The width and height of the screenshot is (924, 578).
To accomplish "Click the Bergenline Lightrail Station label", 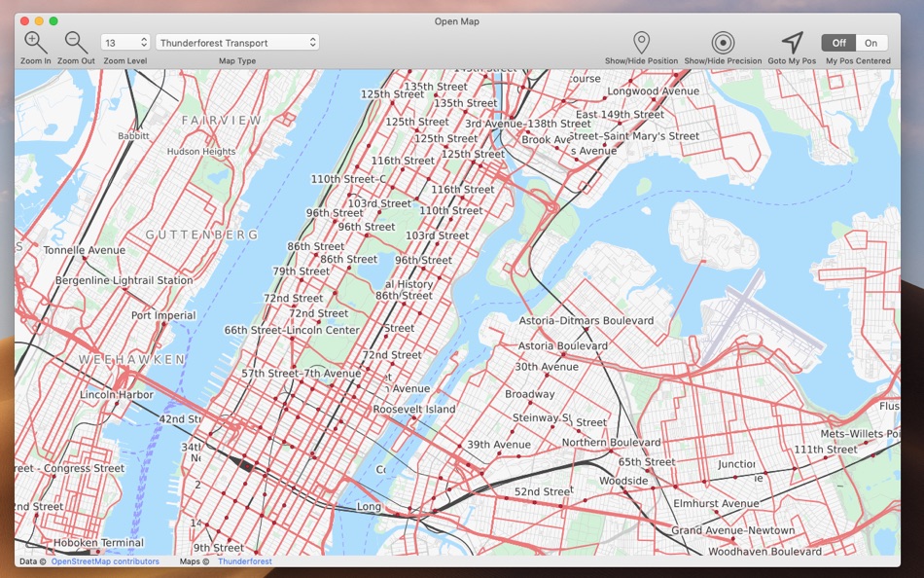I will pyautogui.click(x=124, y=281).
